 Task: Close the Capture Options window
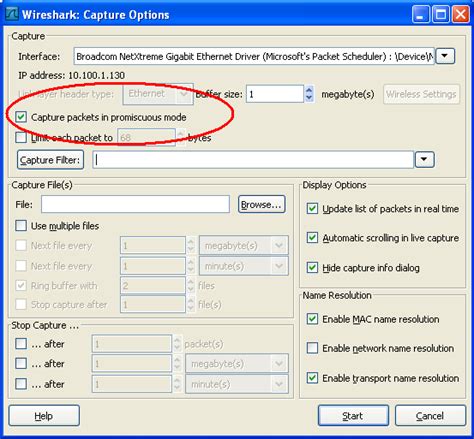pyautogui.click(x=461, y=15)
